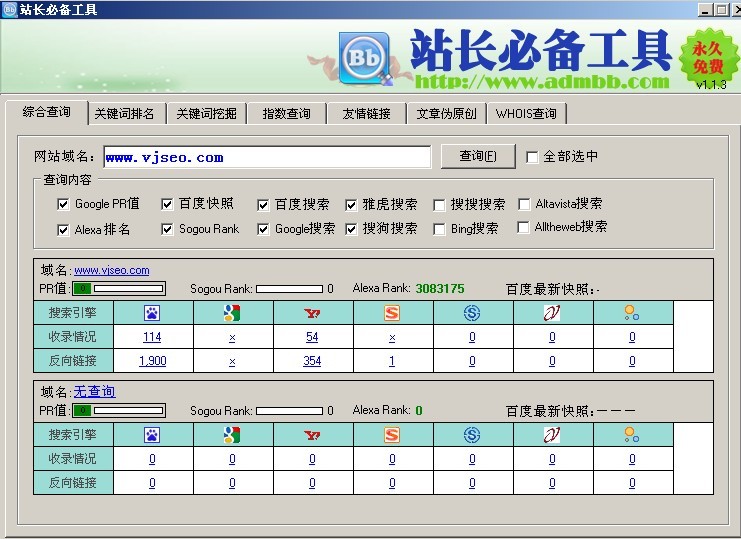Check the Altavista搜索 checkbox

pos(524,204)
